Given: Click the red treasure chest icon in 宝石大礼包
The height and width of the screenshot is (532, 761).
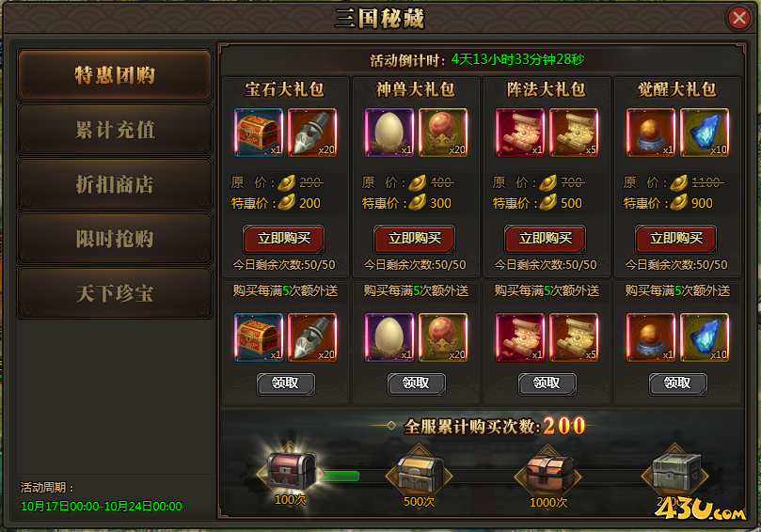Looking at the screenshot, I should tap(259, 133).
